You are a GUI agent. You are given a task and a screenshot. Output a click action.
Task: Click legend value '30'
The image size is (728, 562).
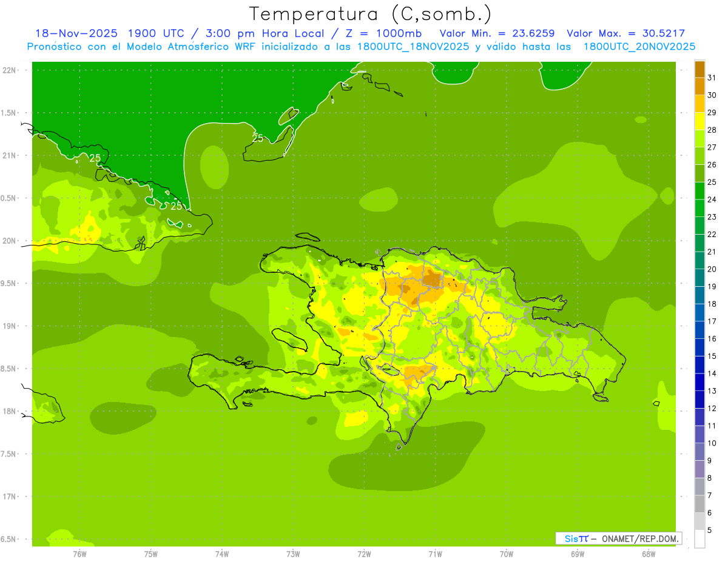712,95
